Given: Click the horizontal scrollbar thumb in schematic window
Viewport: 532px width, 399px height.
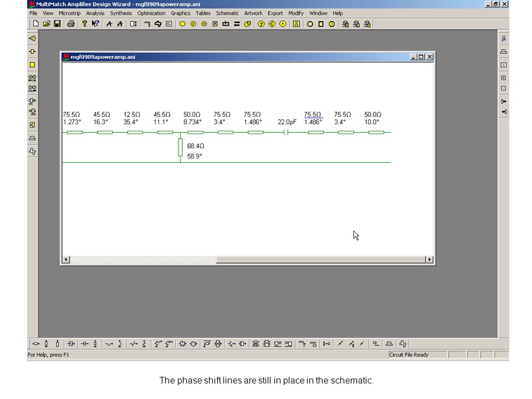Looking at the screenshot, I should click(321, 259).
